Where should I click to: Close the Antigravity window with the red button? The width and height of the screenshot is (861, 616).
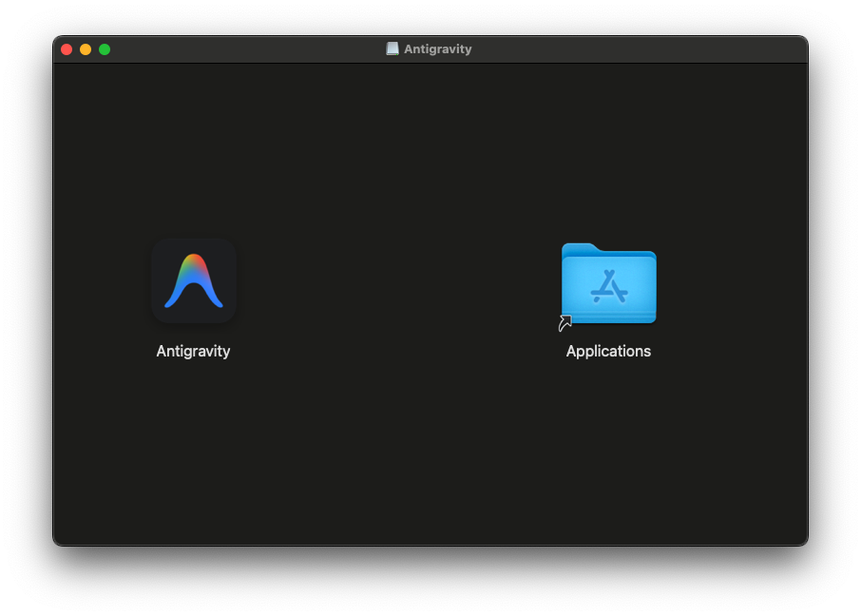[x=67, y=49]
